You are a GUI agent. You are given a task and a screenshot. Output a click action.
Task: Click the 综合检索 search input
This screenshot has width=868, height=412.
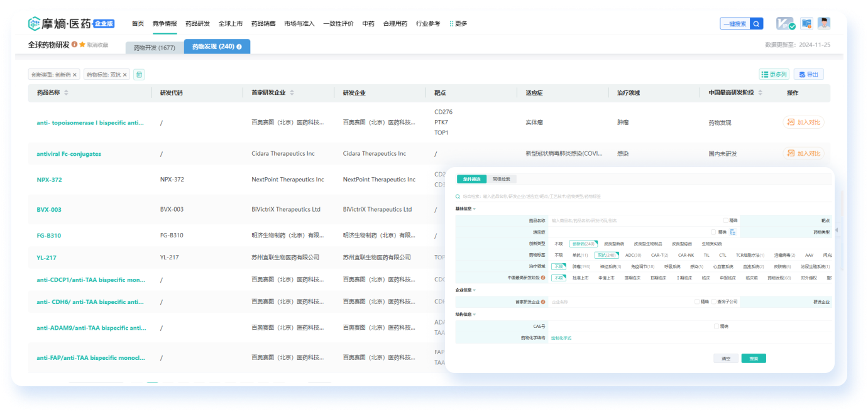tap(644, 196)
